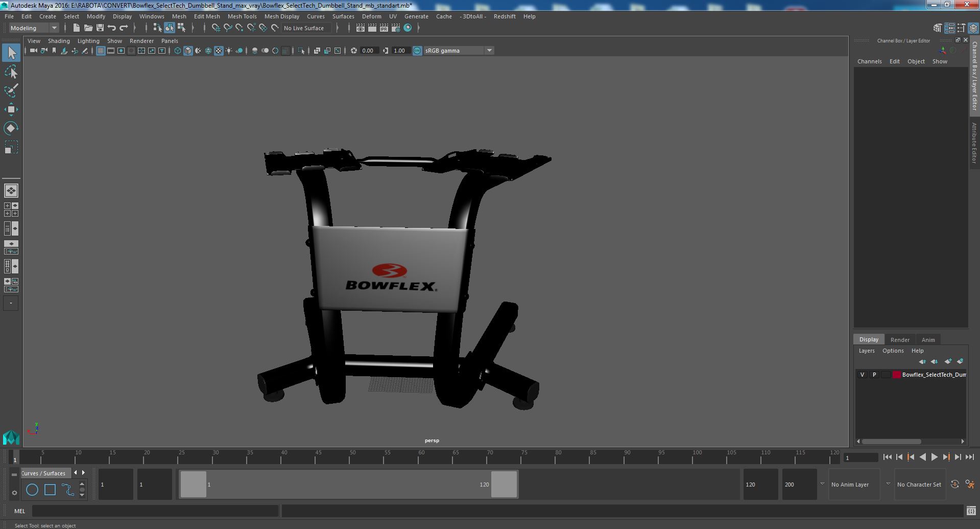Toggle layer playback P box
The height and width of the screenshot is (529, 980).
tap(874, 375)
